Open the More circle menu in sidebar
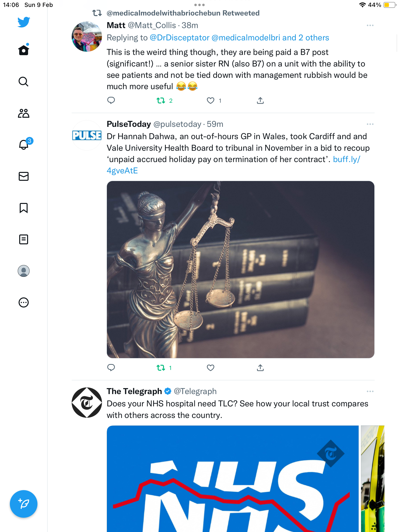399x532 pixels. pos(24,302)
